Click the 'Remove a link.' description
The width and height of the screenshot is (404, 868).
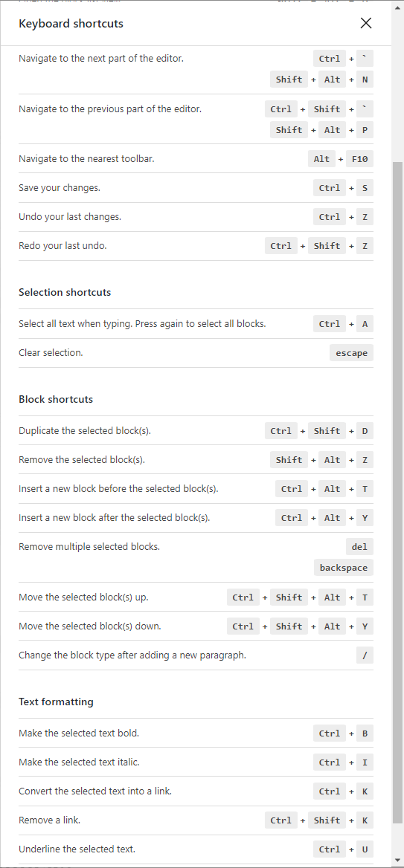point(49,820)
